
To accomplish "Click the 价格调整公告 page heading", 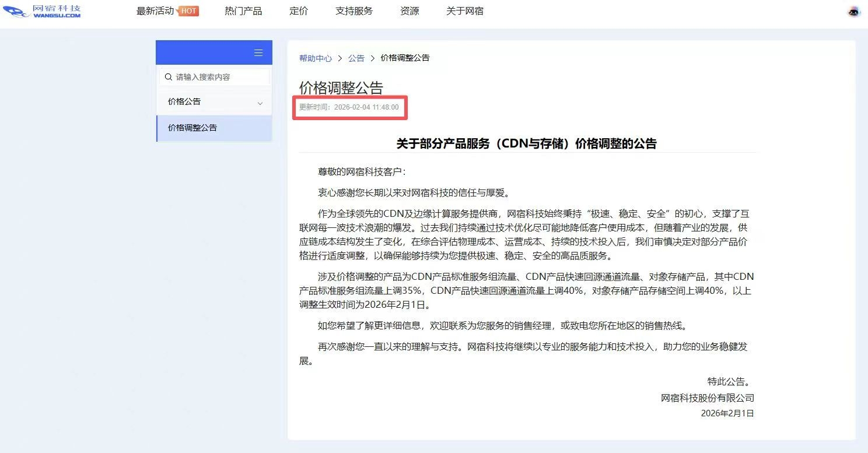I will click(x=341, y=88).
